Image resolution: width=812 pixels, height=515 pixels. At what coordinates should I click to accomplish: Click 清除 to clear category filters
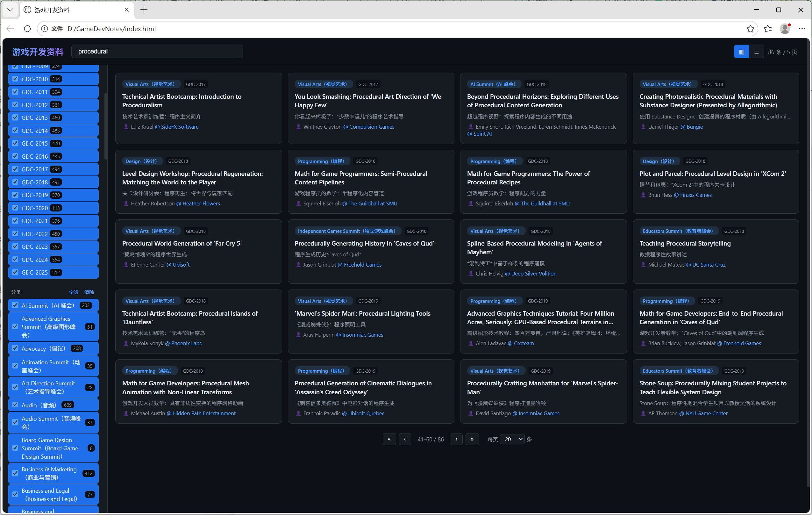click(89, 292)
